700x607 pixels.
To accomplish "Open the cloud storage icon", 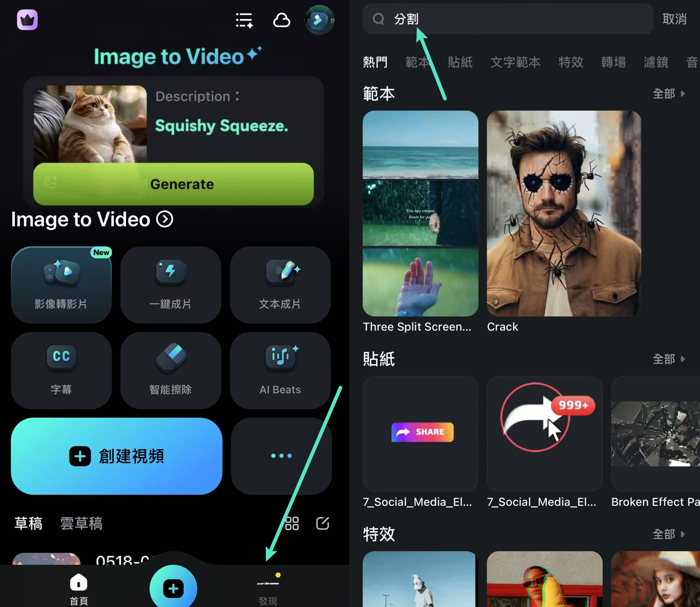I will pos(281,20).
